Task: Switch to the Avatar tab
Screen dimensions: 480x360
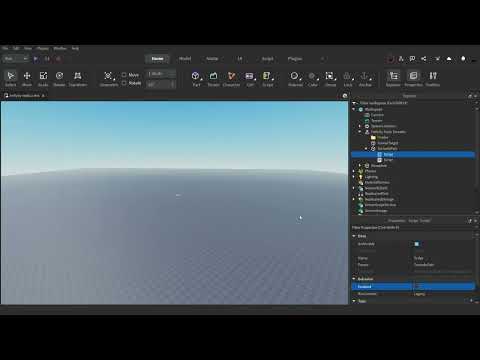Action: tap(212, 59)
